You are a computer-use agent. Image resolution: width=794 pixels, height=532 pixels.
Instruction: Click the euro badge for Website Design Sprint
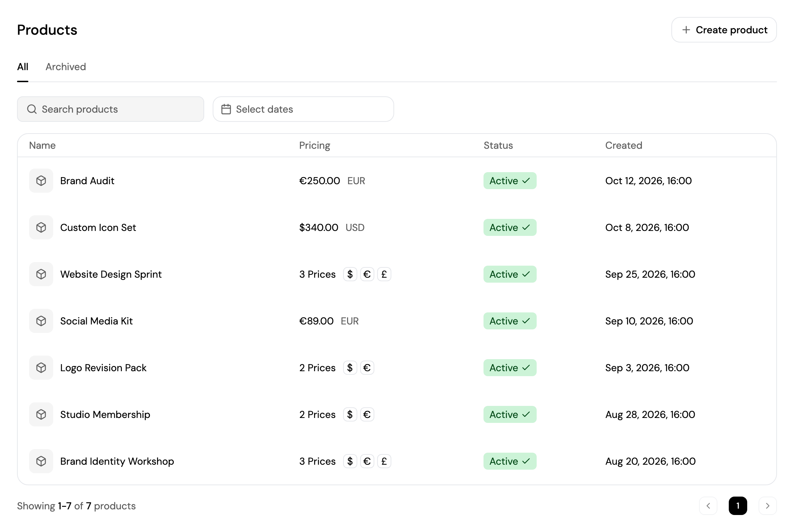367,274
